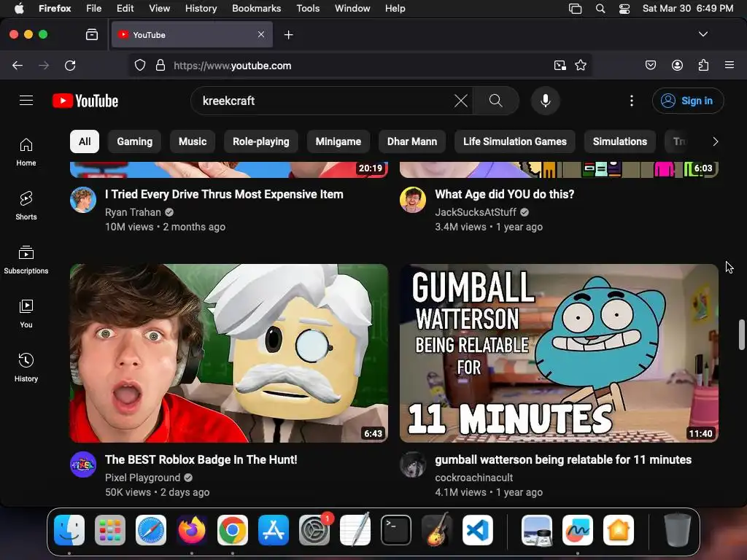Open a new tab with plus
Screen dimensions: 747x560
pos(289,35)
